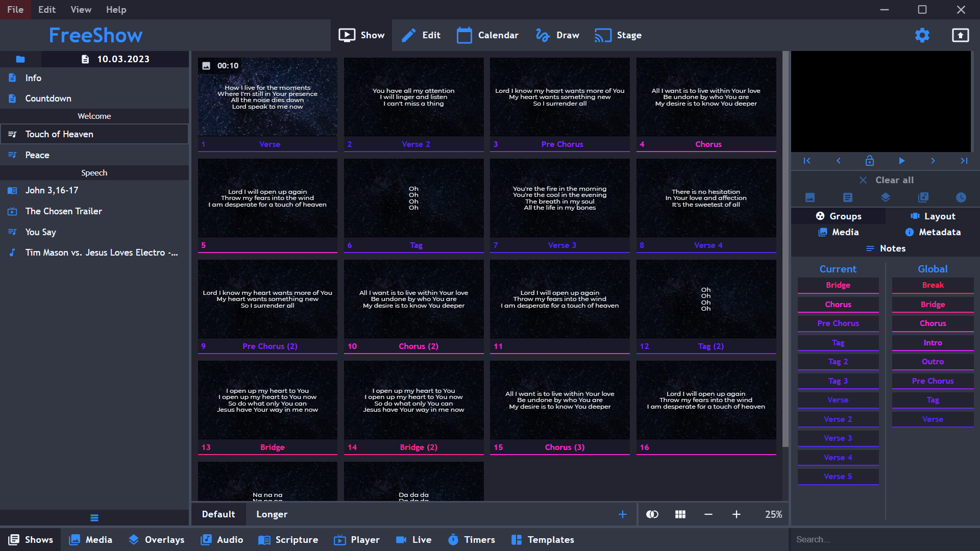Open the Edit mode from the top navigation

click(421, 35)
